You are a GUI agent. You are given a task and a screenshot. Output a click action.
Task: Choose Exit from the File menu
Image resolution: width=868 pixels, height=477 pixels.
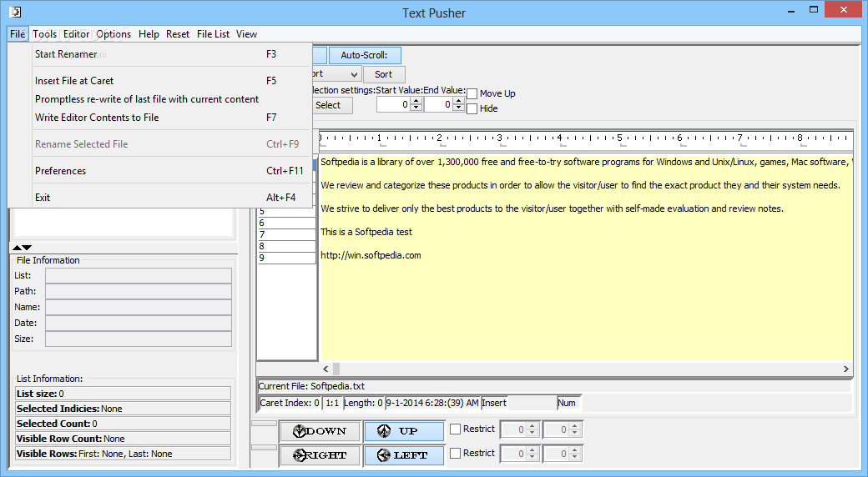[159, 197]
